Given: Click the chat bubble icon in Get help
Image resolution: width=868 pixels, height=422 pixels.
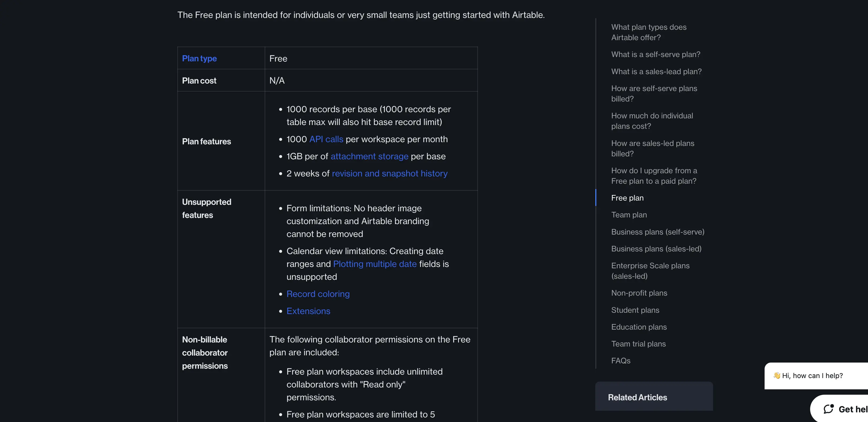Looking at the screenshot, I should [x=829, y=409].
